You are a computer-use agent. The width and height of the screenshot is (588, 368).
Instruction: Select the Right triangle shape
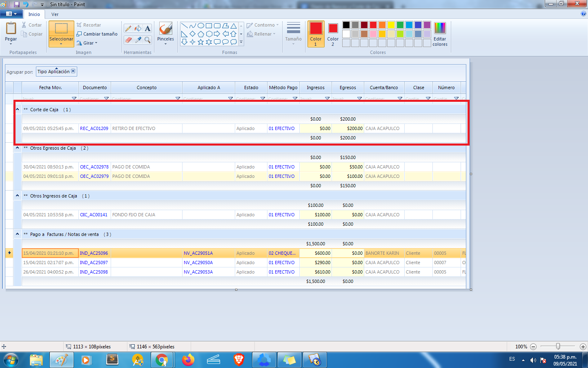184,34
